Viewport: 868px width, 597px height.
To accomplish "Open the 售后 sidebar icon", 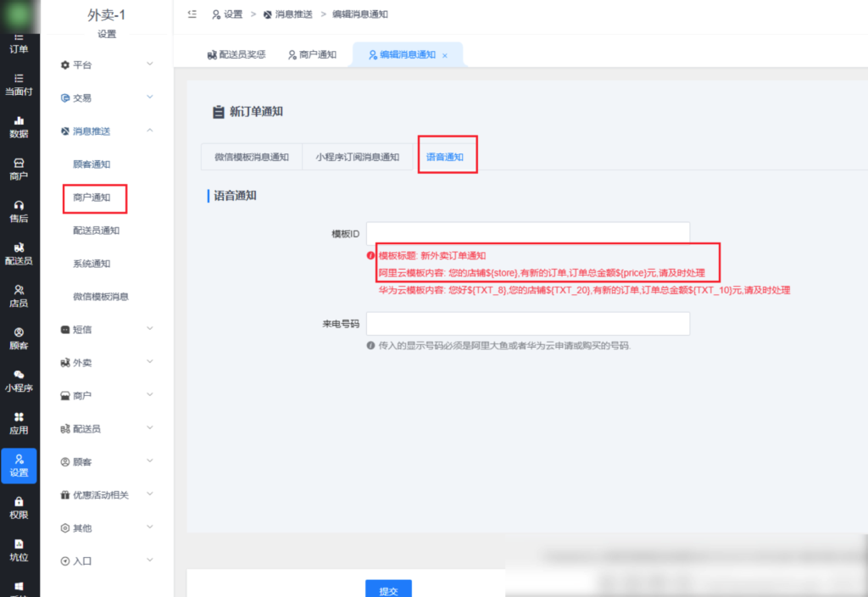I will click(x=19, y=212).
